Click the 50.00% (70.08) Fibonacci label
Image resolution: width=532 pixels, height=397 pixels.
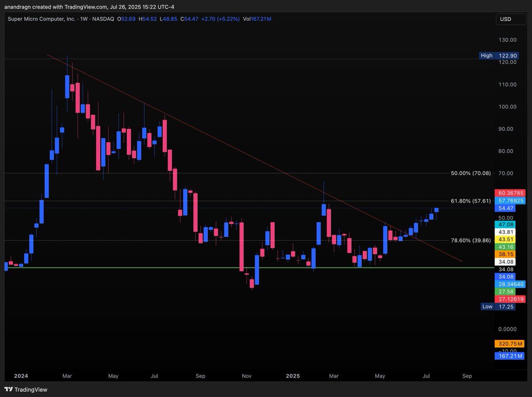(471, 173)
